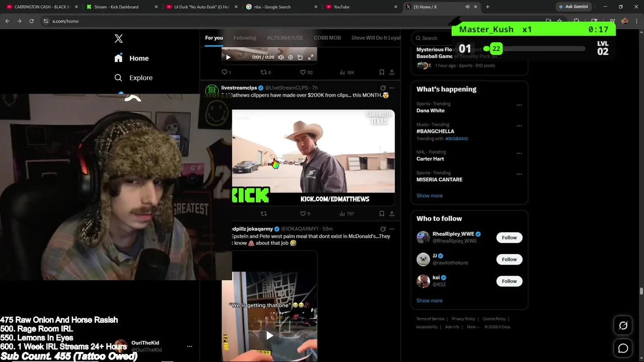Click Show more under Who to follow
Image resolution: width=644 pixels, height=362 pixels.
click(429, 301)
